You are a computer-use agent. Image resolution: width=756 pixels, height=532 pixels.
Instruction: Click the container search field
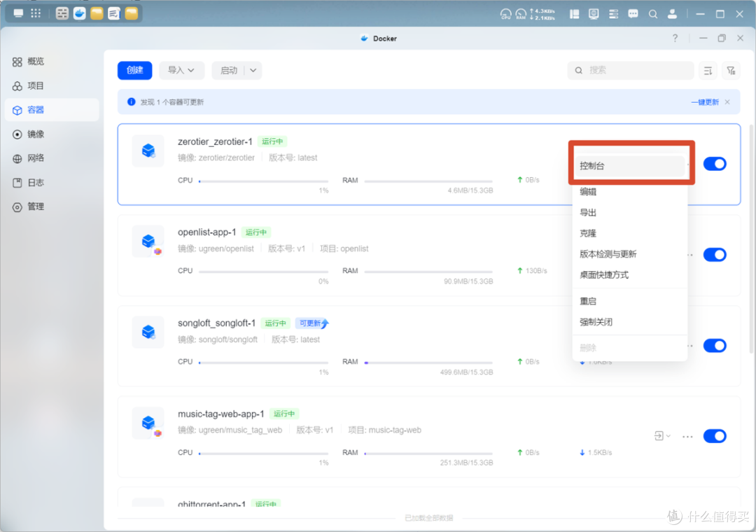point(631,71)
